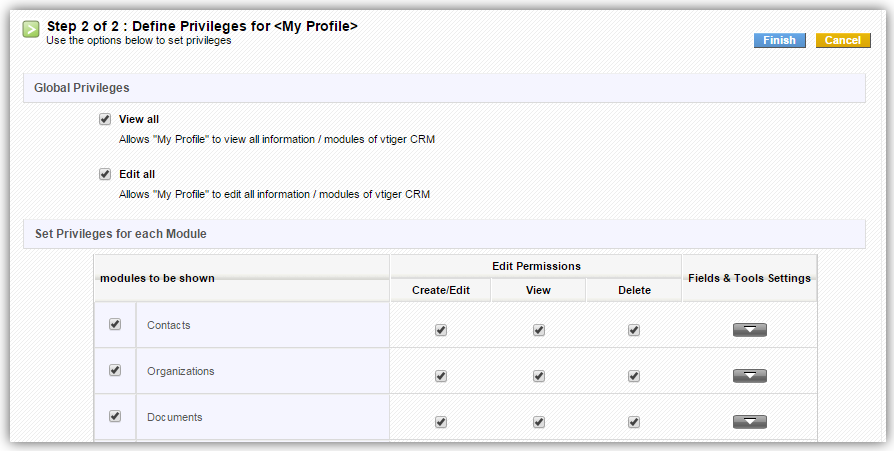Expand Fields & Tools Settings for Contacts
Image resolution: width=894 pixels, height=451 pixels.
[x=749, y=330]
